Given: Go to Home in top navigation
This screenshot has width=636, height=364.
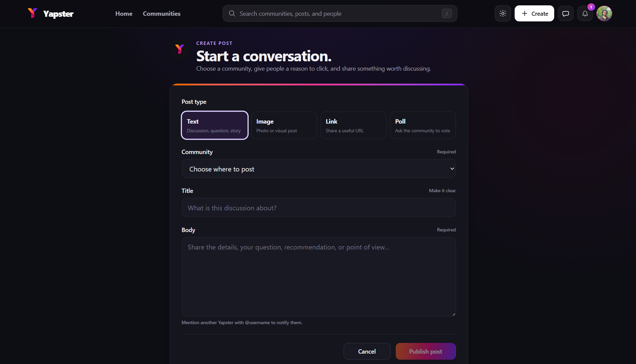Looking at the screenshot, I should click(x=124, y=13).
